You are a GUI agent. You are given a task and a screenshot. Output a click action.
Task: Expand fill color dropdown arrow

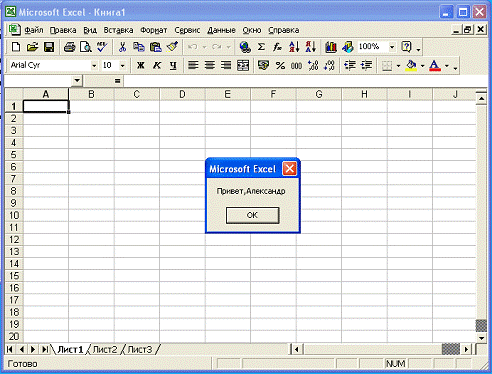[x=422, y=66]
